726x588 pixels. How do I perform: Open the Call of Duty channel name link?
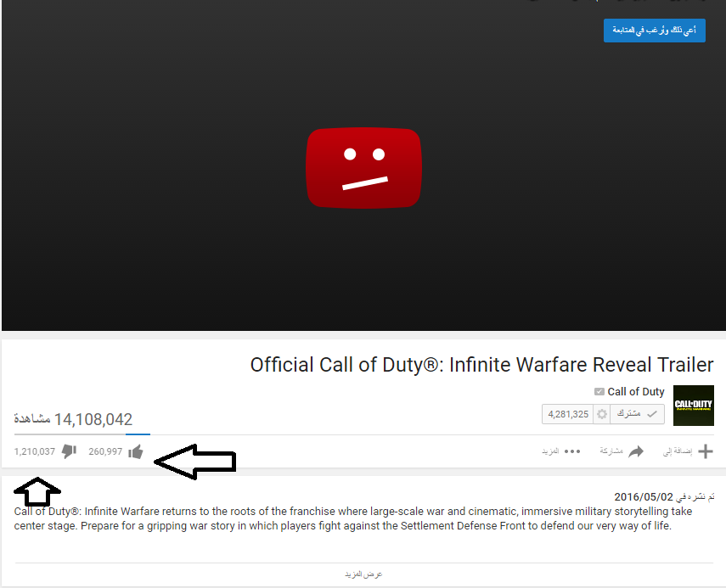tap(636, 392)
